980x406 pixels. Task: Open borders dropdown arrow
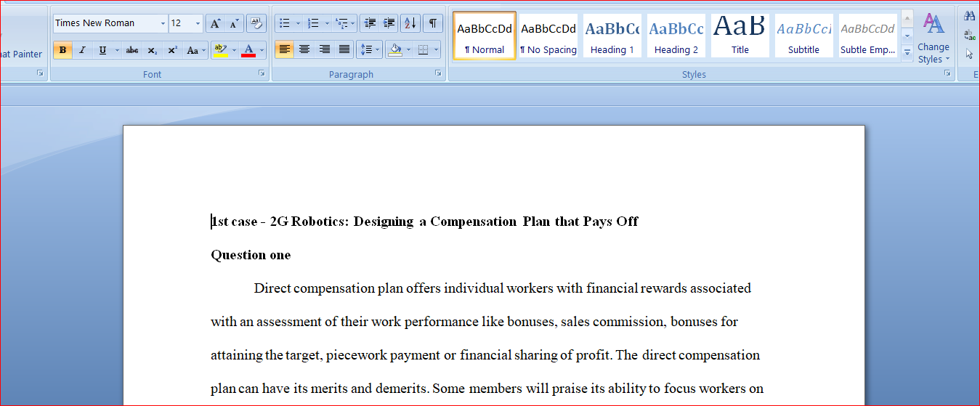tap(436, 50)
